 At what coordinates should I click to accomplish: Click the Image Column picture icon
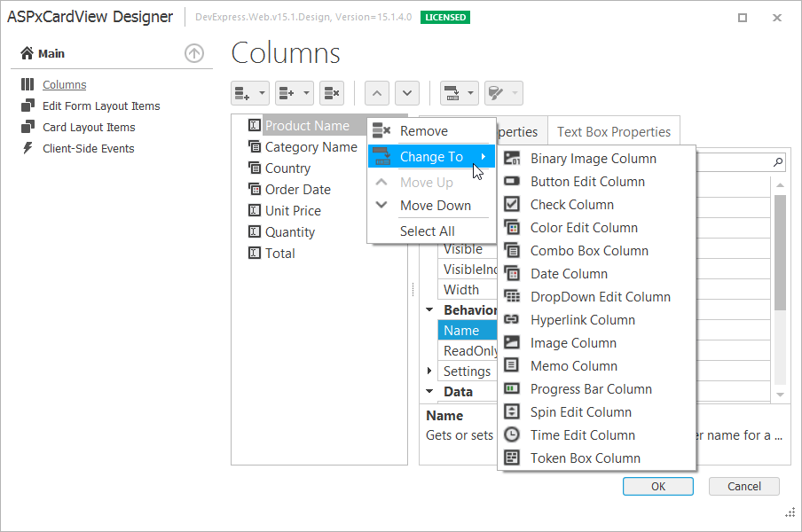(x=512, y=342)
